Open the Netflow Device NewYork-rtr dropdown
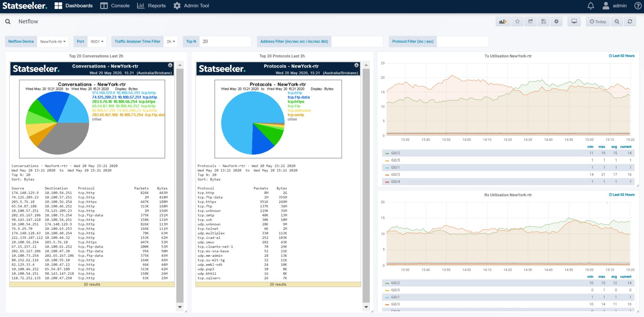 (53, 42)
